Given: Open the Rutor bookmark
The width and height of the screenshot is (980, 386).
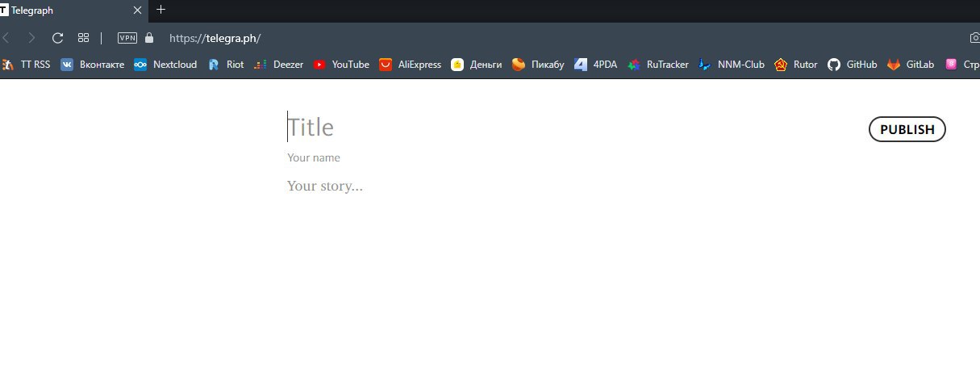Looking at the screenshot, I should pos(796,65).
